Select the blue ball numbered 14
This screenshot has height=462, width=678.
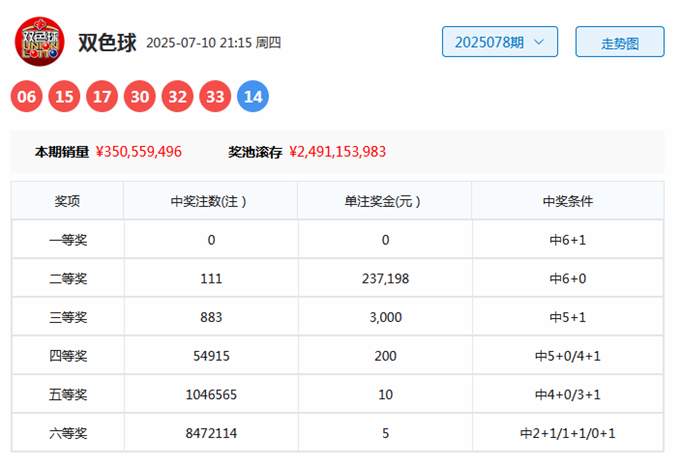click(x=253, y=96)
